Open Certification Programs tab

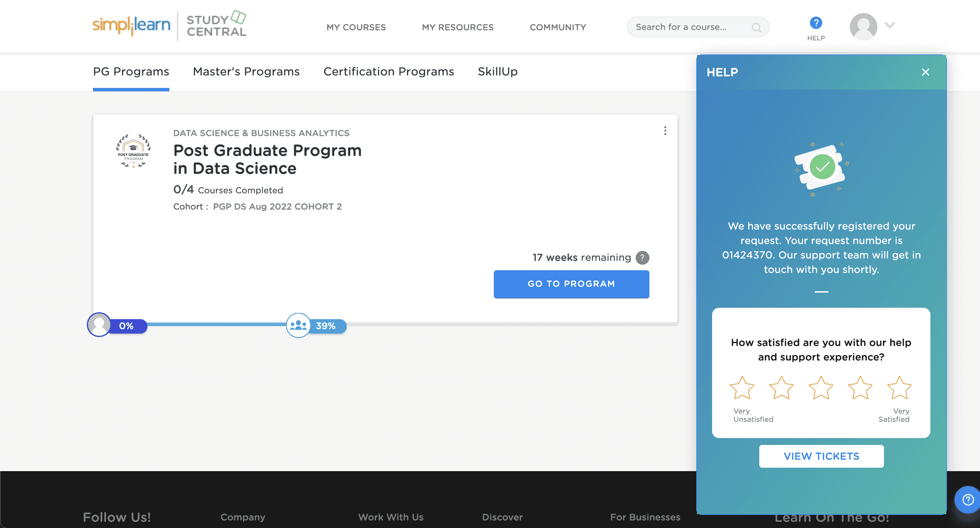coord(388,72)
